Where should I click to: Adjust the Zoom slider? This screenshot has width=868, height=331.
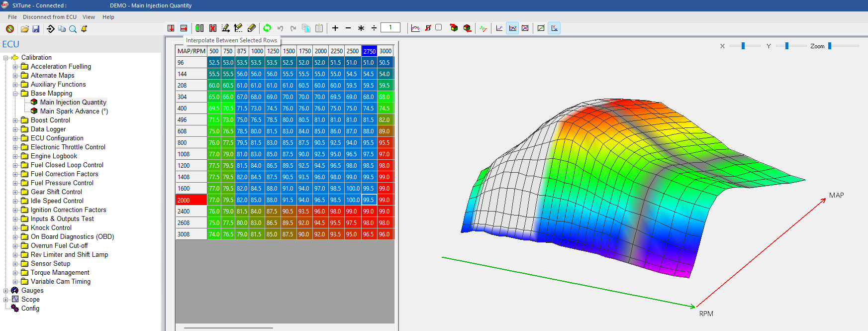click(x=830, y=46)
